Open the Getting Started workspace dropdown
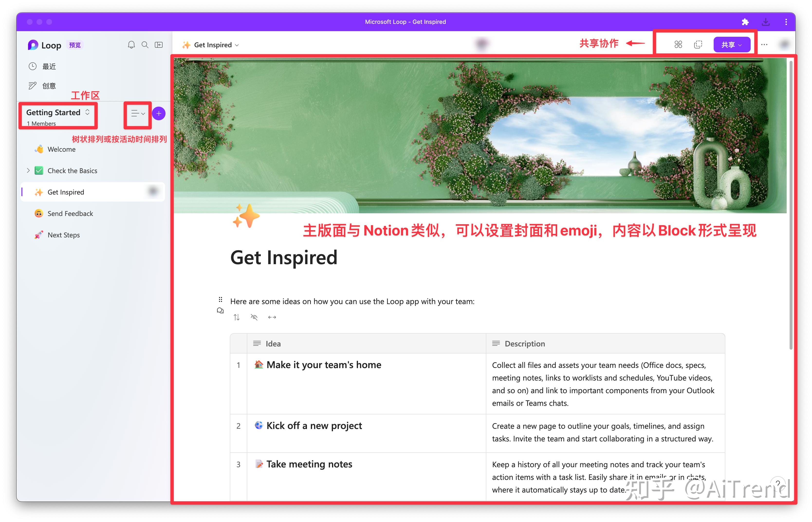This screenshot has width=812, height=522. (87, 112)
